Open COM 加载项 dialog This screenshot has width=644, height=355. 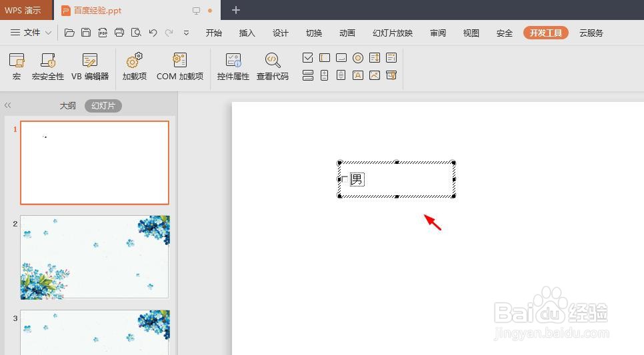click(x=180, y=66)
